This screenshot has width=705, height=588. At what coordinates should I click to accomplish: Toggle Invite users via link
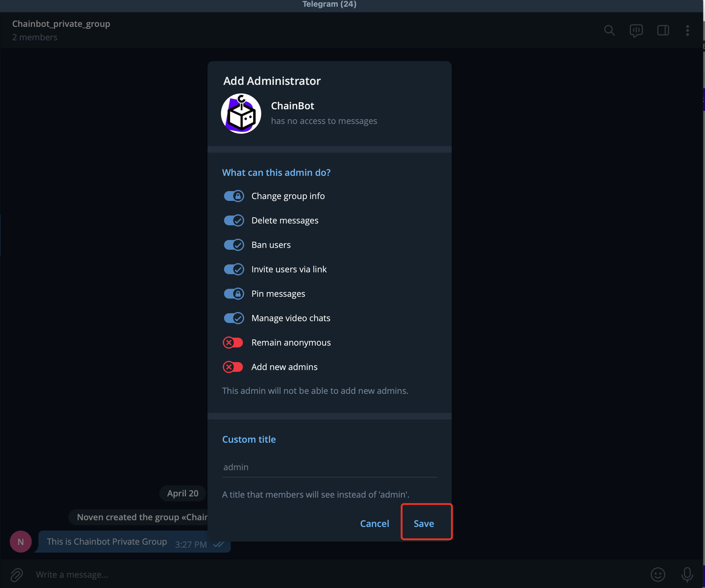coord(234,269)
